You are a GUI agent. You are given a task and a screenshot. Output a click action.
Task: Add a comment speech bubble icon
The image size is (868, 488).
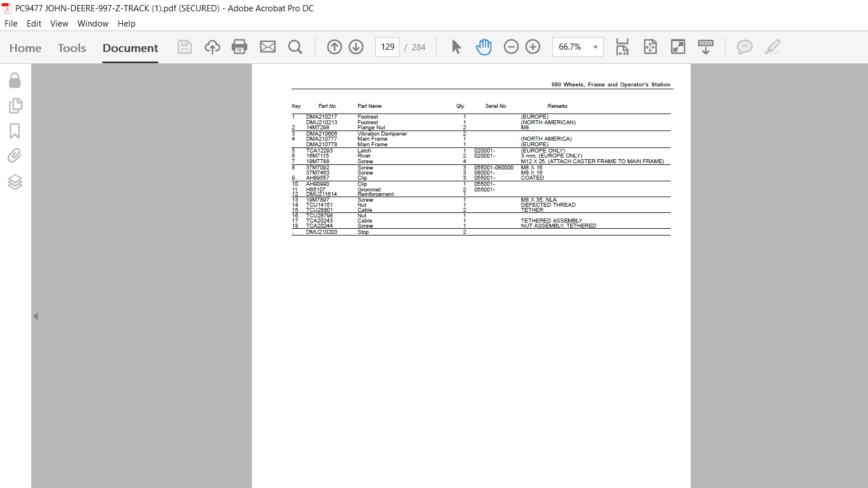tap(745, 47)
